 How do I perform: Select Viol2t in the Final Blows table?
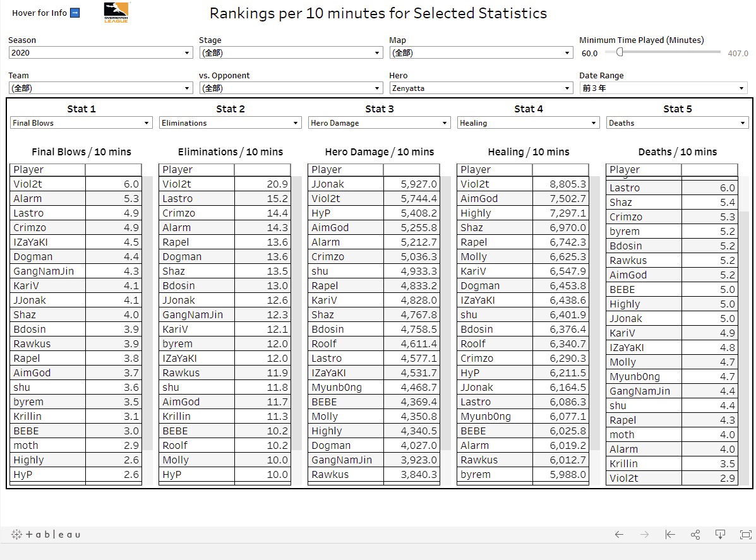(x=28, y=184)
